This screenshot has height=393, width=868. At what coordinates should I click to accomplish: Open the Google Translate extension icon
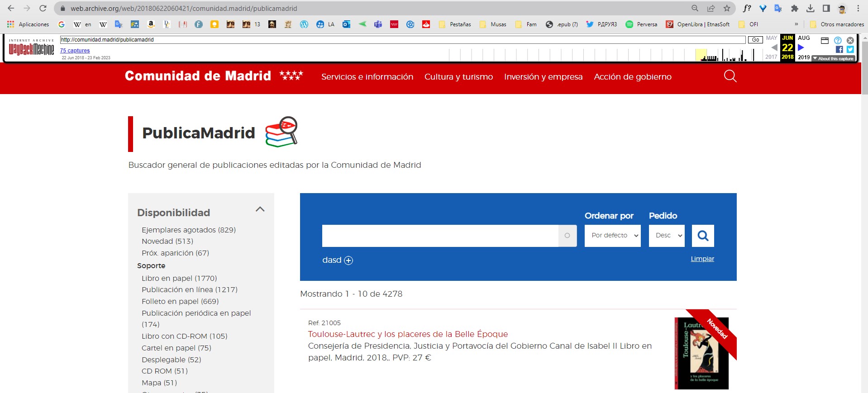click(x=778, y=8)
